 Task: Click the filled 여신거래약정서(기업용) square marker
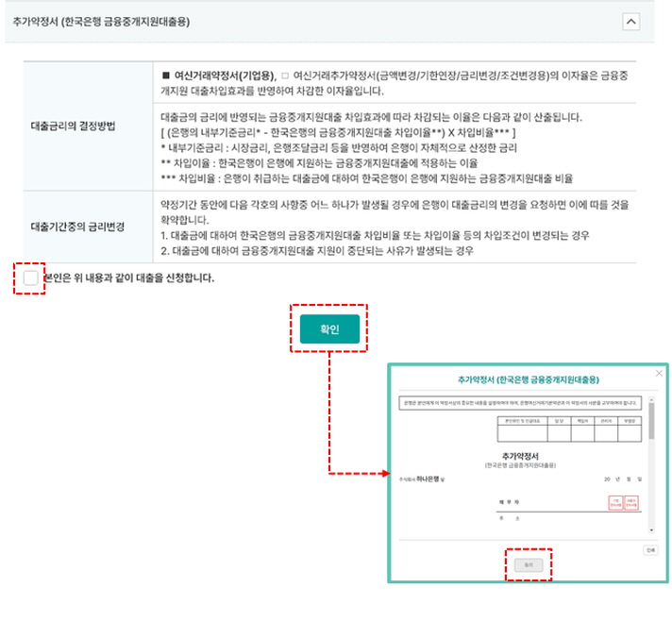click(165, 74)
